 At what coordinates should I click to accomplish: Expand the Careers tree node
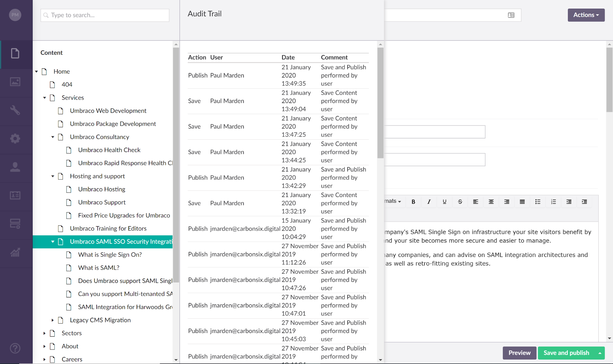click(x=44, y=359)
